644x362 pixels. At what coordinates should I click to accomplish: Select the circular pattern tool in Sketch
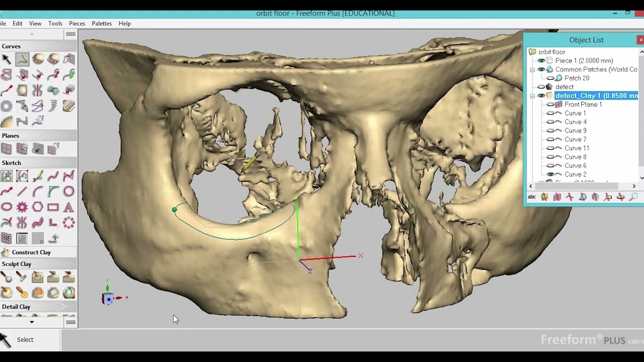[x=69, y=223]
